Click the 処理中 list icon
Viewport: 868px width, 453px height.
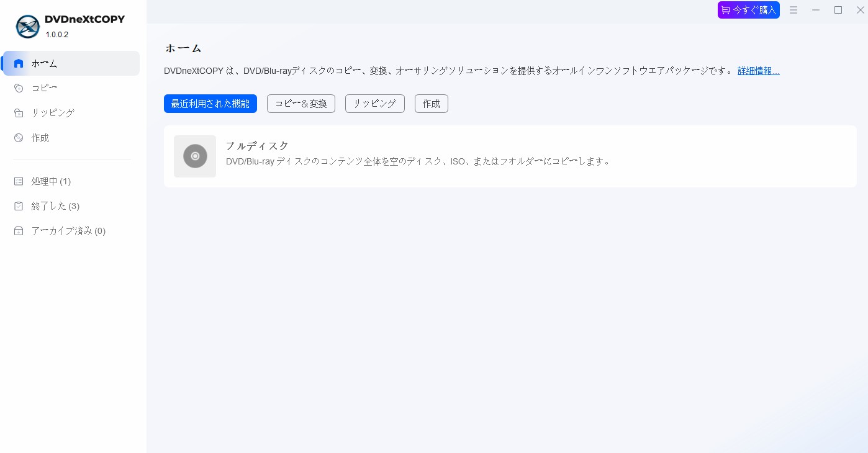[x=19, y=181]
